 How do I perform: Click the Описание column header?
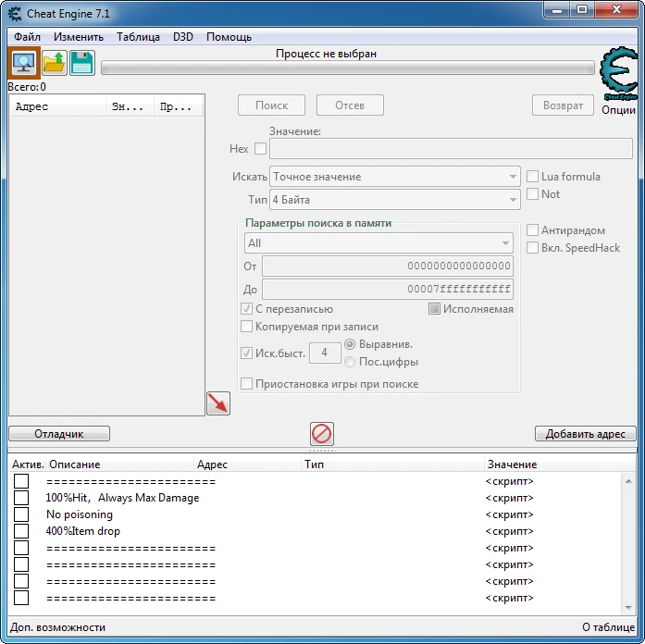pos(119,464)
